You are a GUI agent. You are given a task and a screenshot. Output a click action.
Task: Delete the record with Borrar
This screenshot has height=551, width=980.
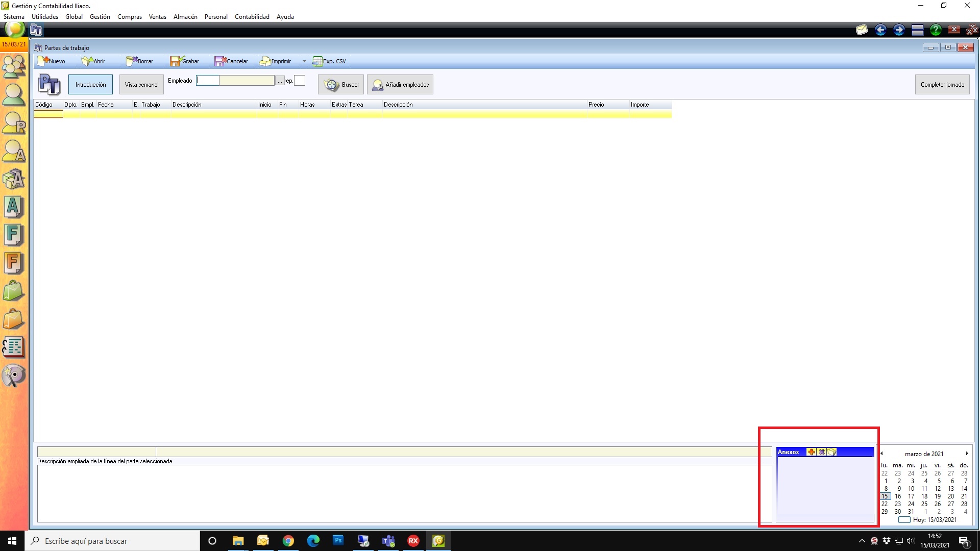pyautogui.click(x=139, y=61)
